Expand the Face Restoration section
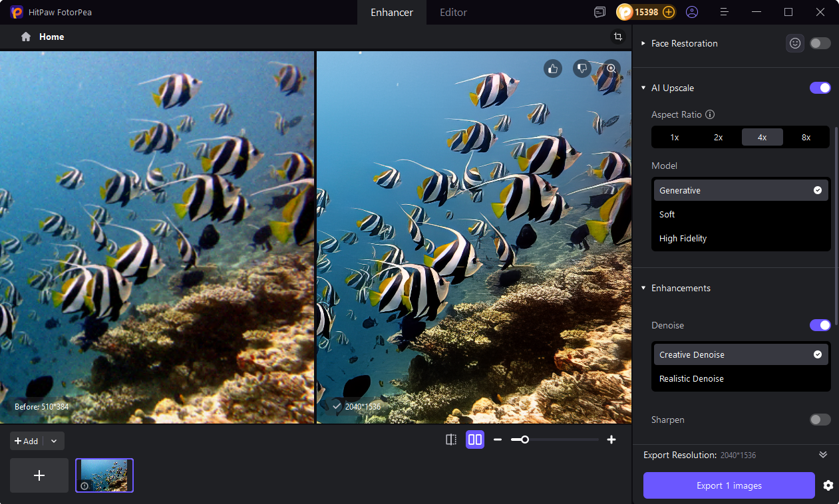Image resolution: width=839 pixels, height=504 pixels. click(x=643, y=43)
